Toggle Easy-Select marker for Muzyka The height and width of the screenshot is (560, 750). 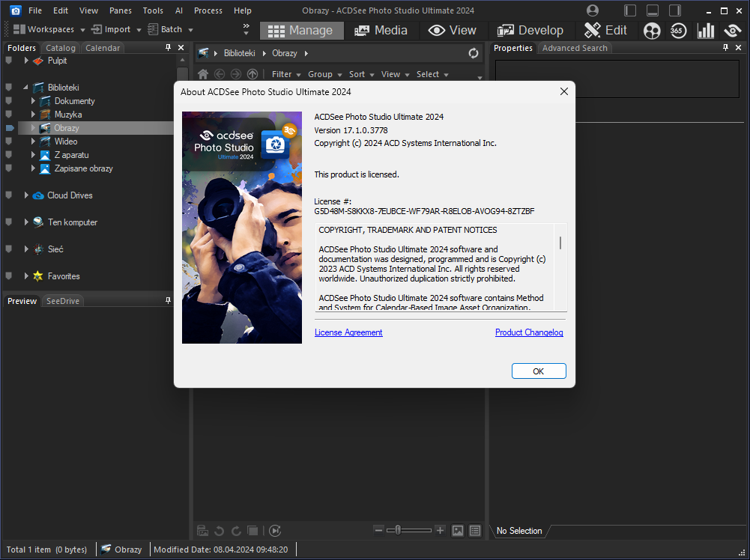click(8, 115)
